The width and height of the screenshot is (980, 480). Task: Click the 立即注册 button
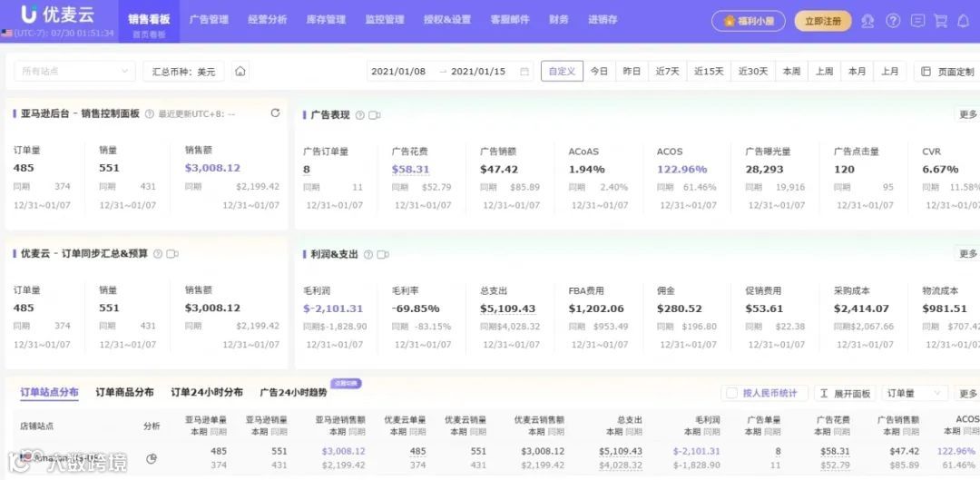[x=823, y=21]
